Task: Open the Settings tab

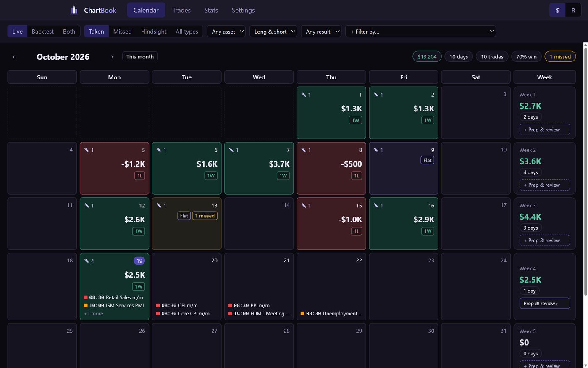Action: [243, 10]
